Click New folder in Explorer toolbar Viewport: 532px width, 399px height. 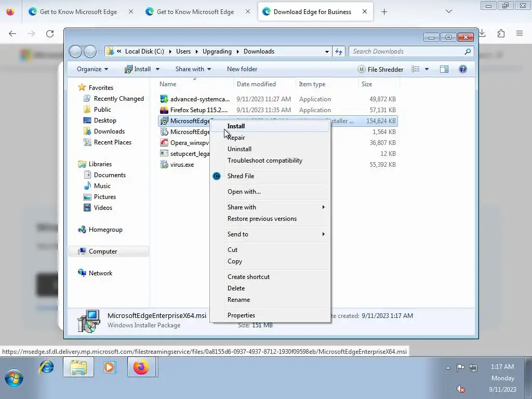point(242,69)
